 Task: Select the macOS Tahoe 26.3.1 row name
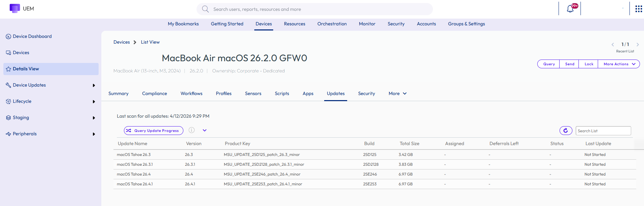(135, 164)
